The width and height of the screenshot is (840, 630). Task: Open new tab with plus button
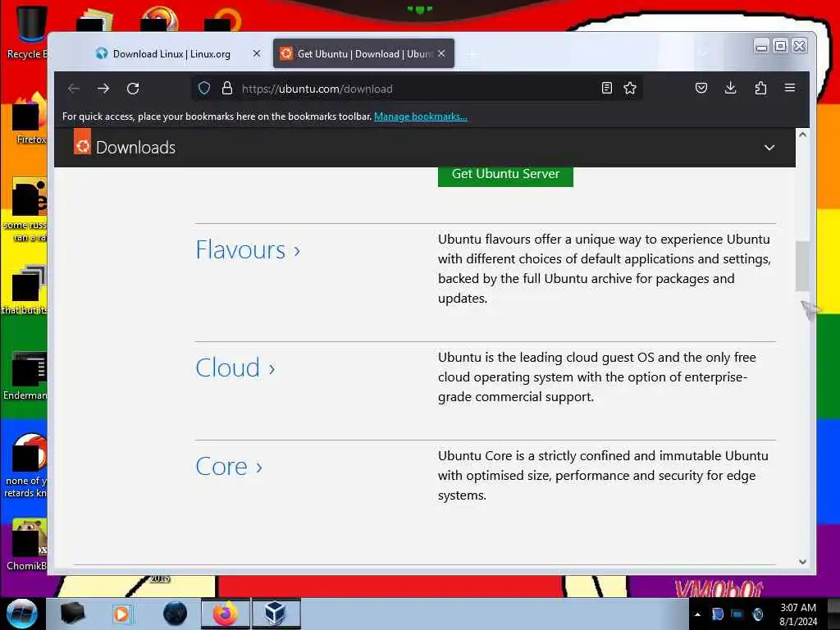[472, 54]
